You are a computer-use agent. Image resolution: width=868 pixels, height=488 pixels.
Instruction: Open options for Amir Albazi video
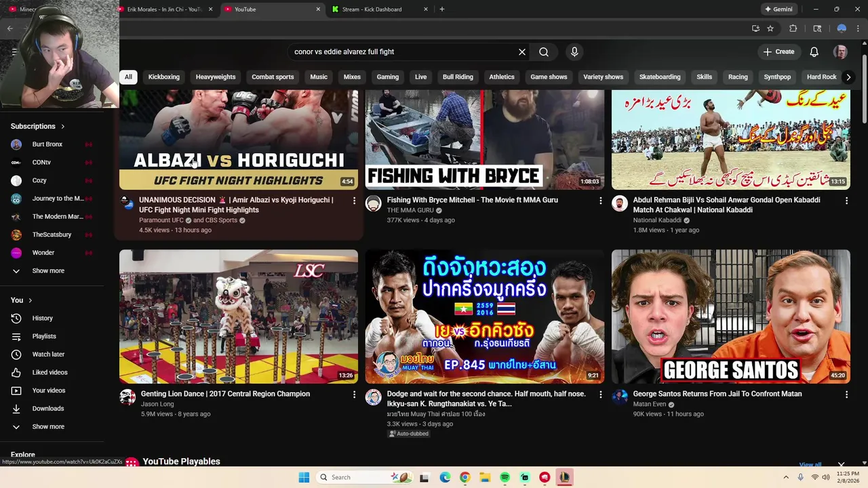tap(354, 201)
